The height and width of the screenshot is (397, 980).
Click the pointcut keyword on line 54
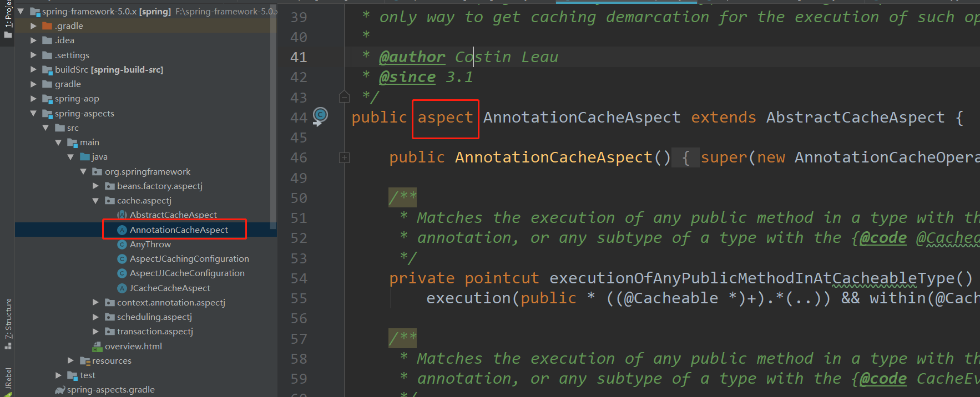tap(502, 278)
